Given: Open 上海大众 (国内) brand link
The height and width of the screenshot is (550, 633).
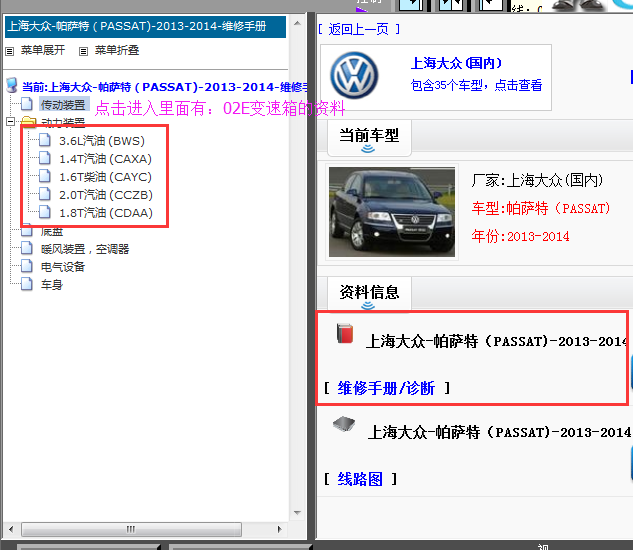Looking at the screenshot, I should pos(457,63).
